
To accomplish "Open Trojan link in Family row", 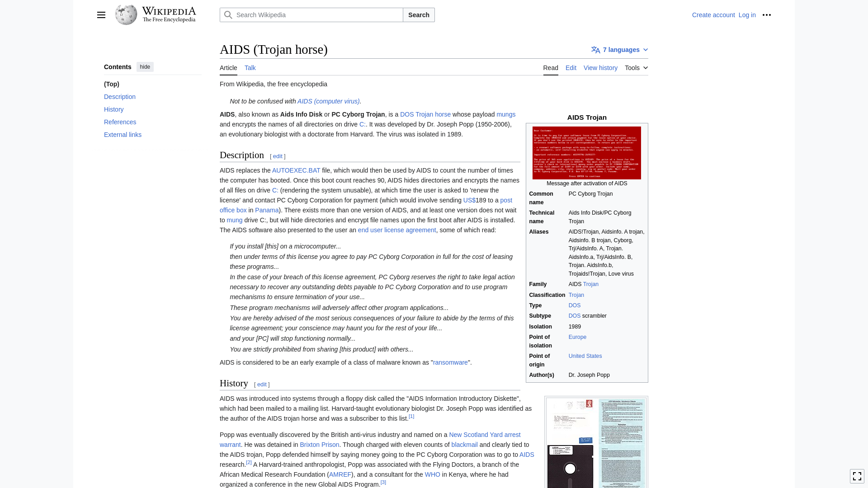I will [x=591, y=284].
